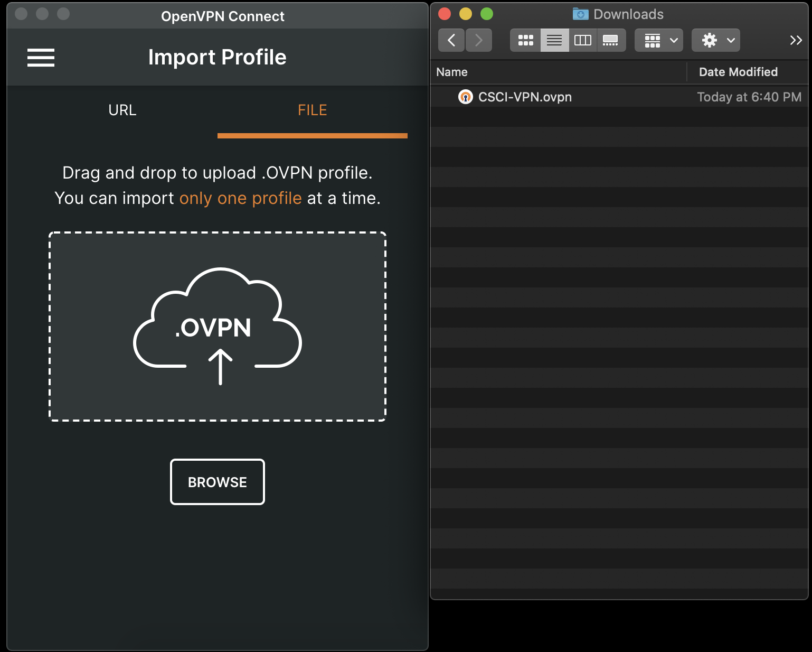The image size is (812, 652).
Task: Open the Finder group-by dropdown
Action: pyautogui.click(x=659, y=40)
